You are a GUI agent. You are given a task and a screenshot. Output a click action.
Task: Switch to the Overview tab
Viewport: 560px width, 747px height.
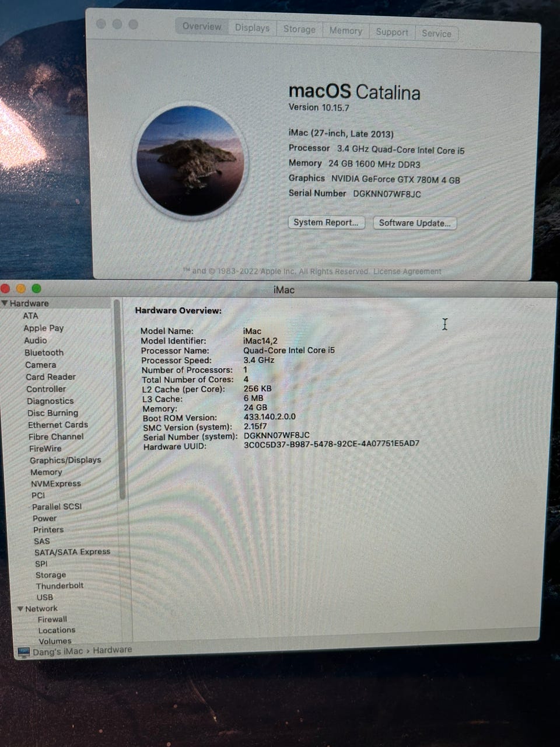coord(202,26)
